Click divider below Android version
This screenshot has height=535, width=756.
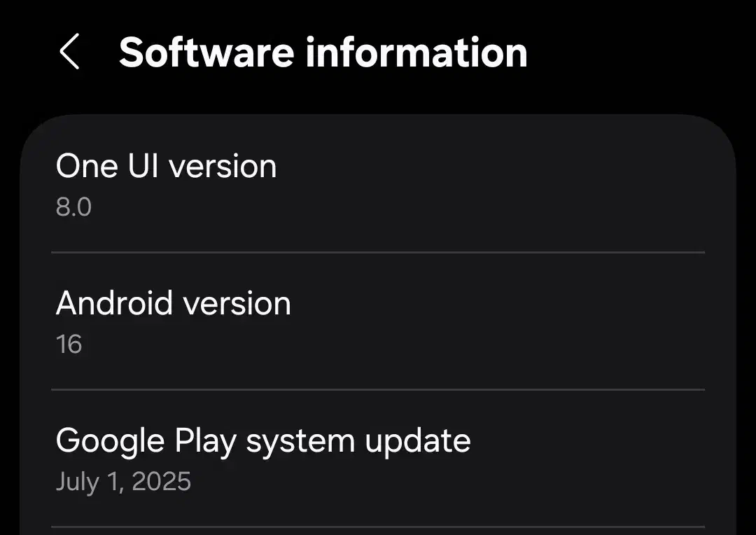click(x=378, y=389)
